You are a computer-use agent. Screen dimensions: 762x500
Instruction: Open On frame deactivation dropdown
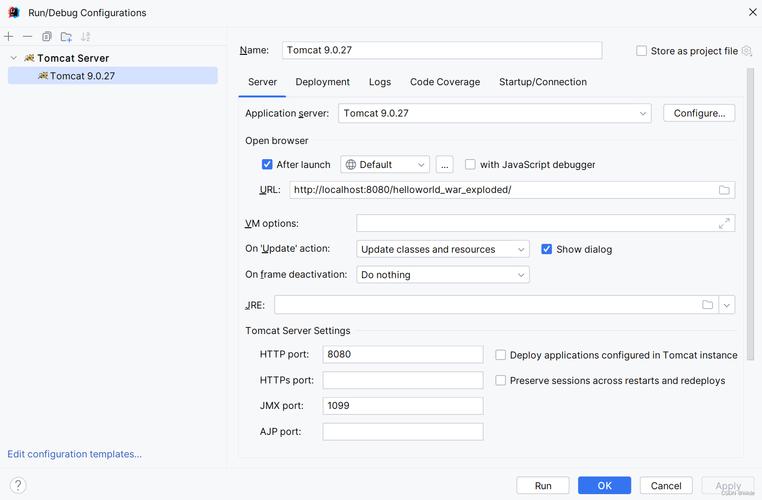point(443,275)
